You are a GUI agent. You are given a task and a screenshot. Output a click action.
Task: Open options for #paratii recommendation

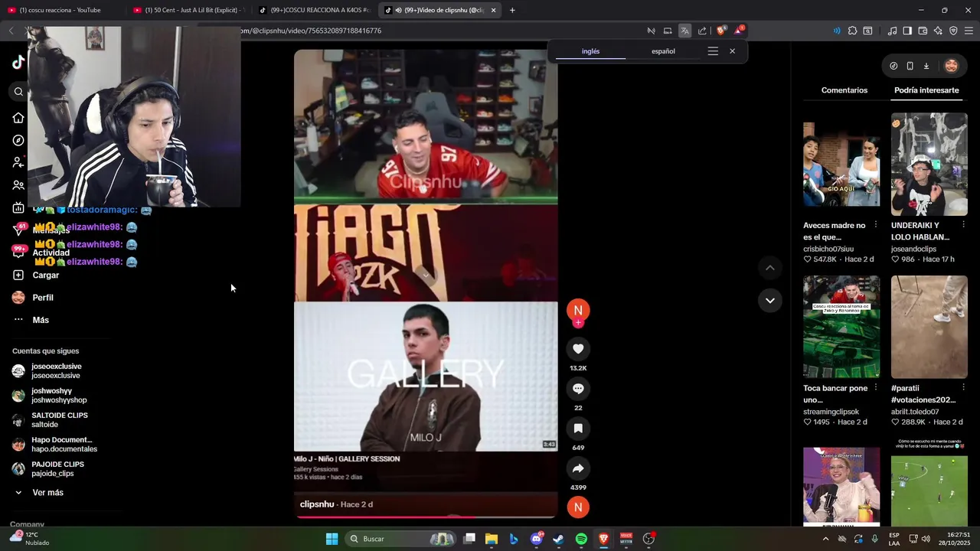click(964, 388)
